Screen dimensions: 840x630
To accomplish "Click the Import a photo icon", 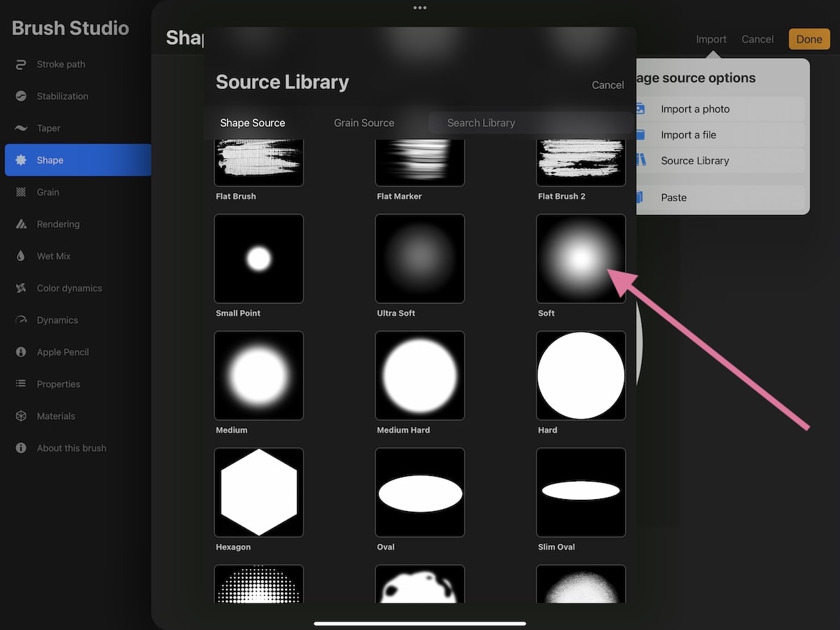I will [640, 109].
